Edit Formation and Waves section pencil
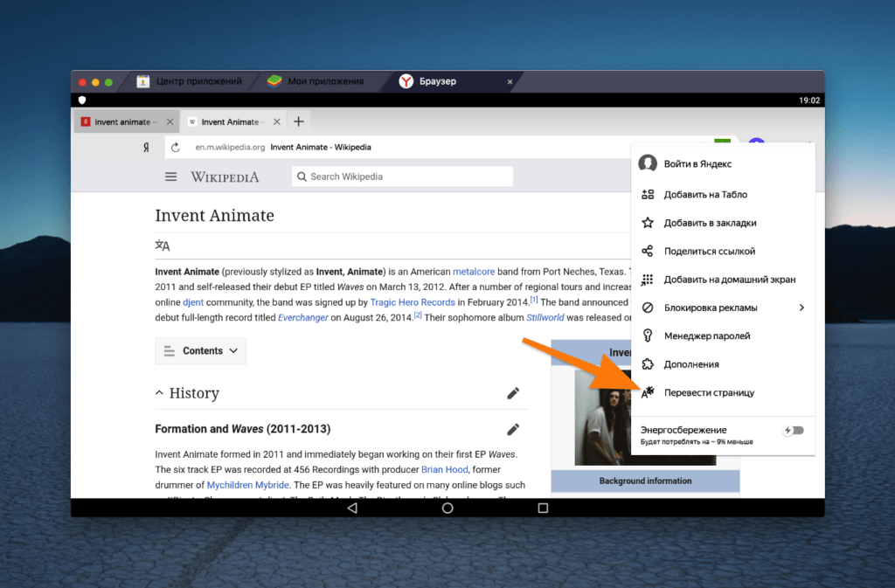 click(x=513, y=429)
